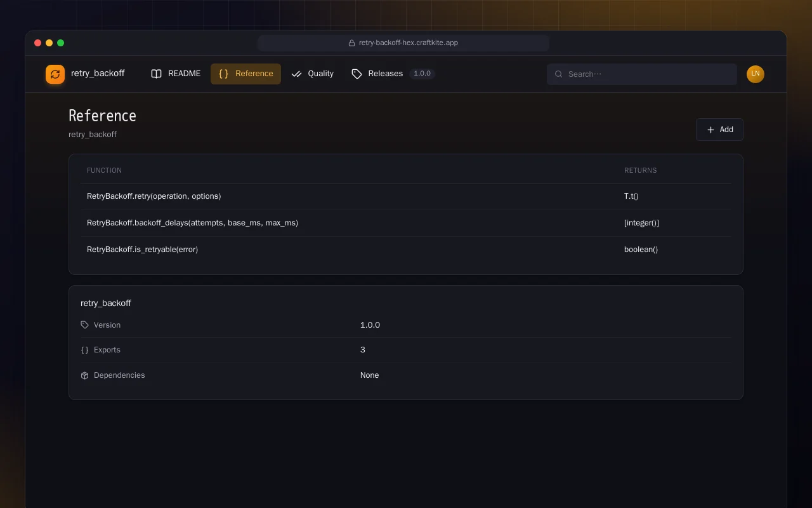Click the Releases tag icon

(357, 74)
